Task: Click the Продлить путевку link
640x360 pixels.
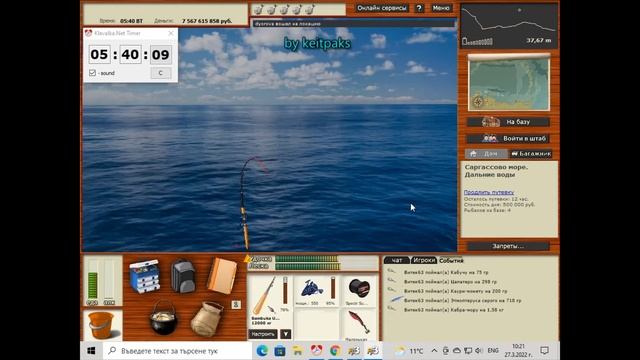Action: (489, 192)
